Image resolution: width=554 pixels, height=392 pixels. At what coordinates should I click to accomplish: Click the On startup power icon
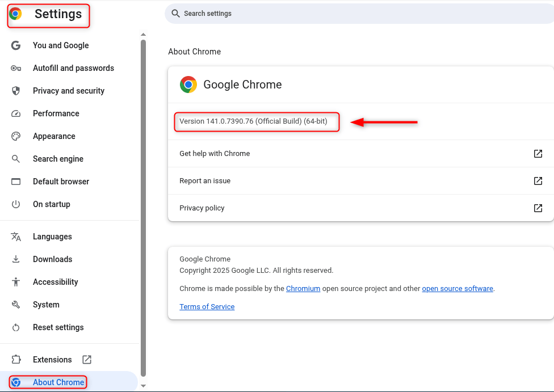point(16,204)
